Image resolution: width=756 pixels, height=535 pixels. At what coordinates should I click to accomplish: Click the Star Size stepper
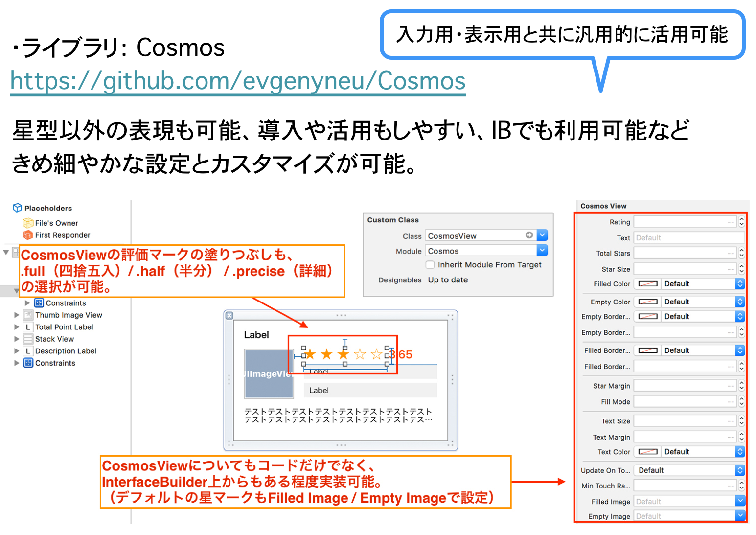tap(741, 269)
